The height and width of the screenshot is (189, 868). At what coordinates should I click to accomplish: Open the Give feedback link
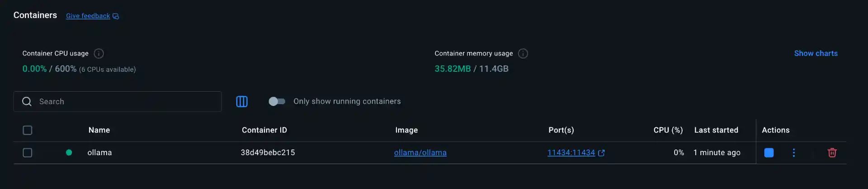(88, 16)
